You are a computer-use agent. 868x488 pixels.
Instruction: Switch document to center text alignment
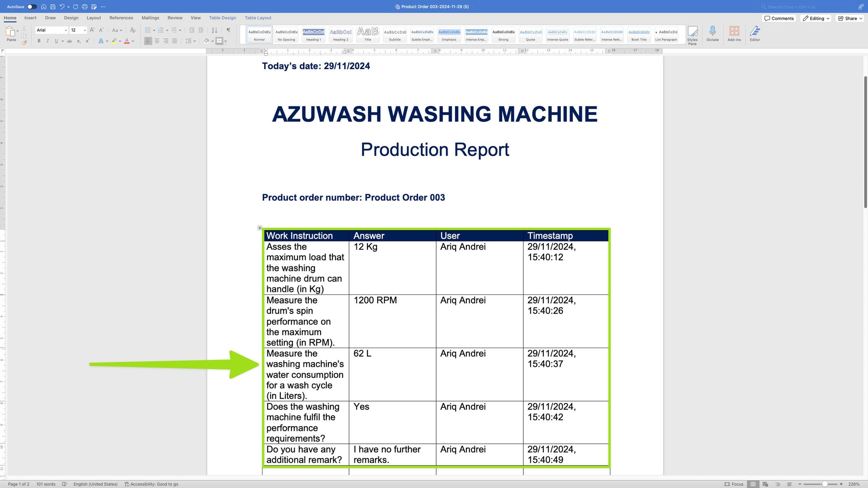(156, 41)
